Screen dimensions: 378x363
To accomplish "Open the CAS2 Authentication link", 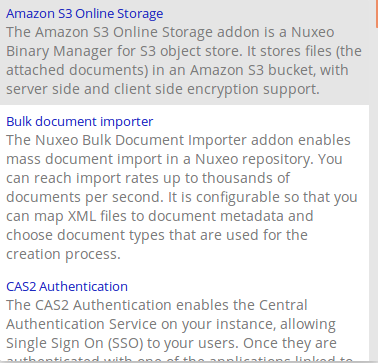I will pos(67,287).
